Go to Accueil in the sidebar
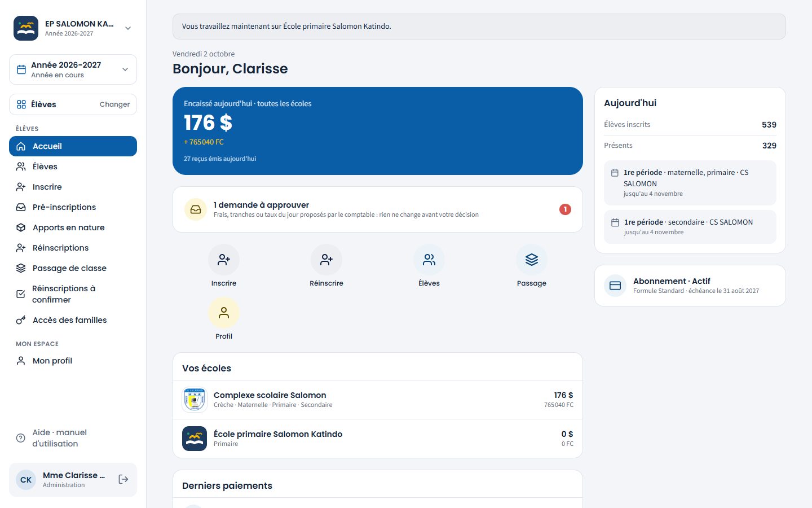Viewport: 812px width, 508px height. [x=73, y=146]
